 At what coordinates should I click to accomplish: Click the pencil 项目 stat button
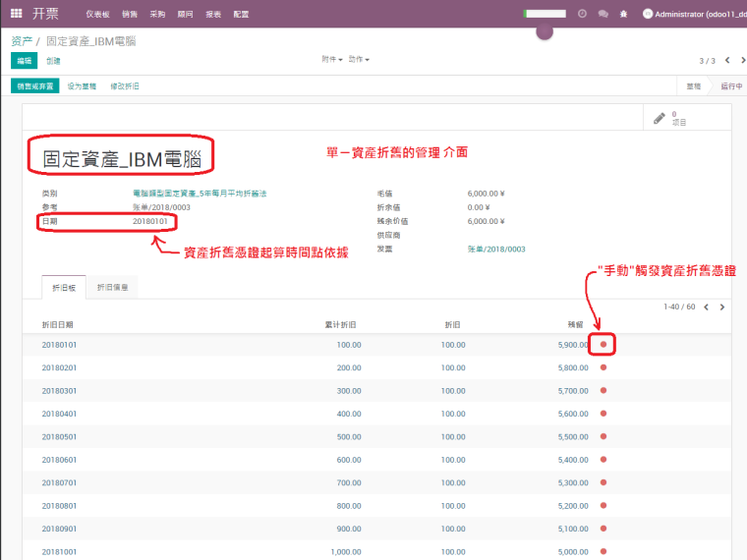pyautogui.click(x=687, y=118)
